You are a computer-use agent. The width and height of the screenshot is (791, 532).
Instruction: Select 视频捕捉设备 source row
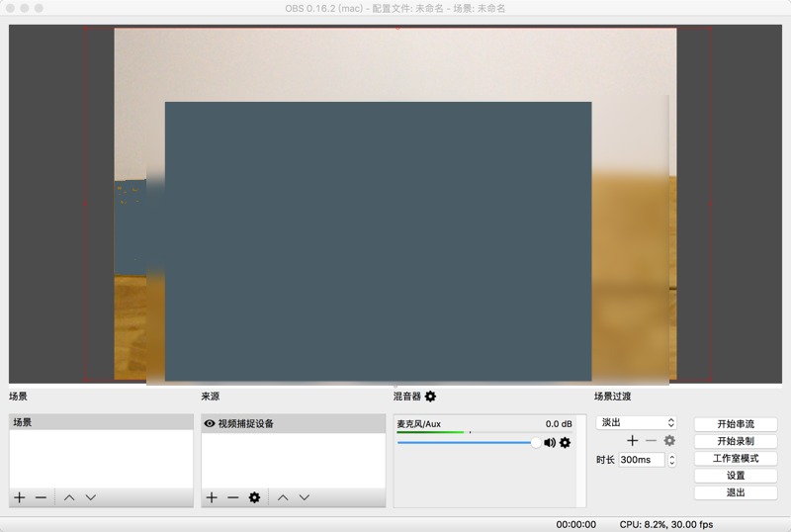tap(294, 423)
